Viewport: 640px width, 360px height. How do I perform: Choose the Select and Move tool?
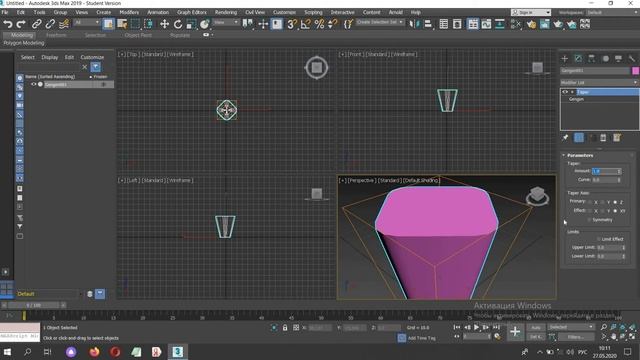point(164,24)
